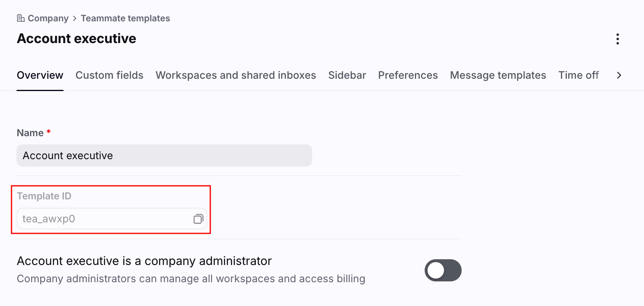
Task: Enable the company administrator toggle
Action: coord(443,270)
